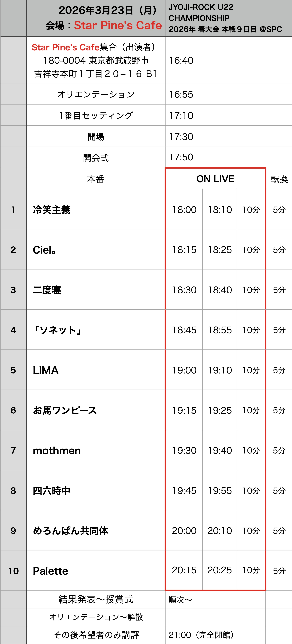292x644 pixels.
Task: Select row number 8 beside 四六時中
Action: click(13, 491)
